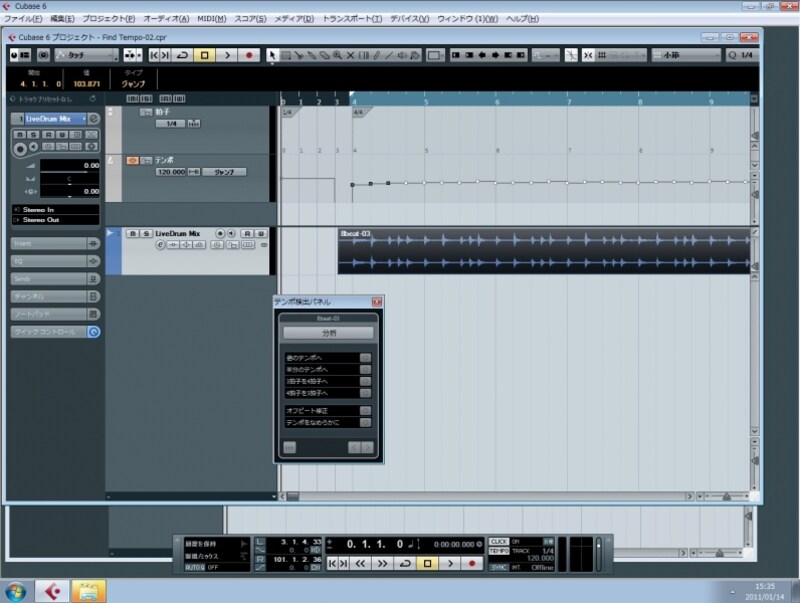The height and width of the screenshot is (603, 800).
Task: Click the テンポをなめらかに apply button
Action: point(366,423)
